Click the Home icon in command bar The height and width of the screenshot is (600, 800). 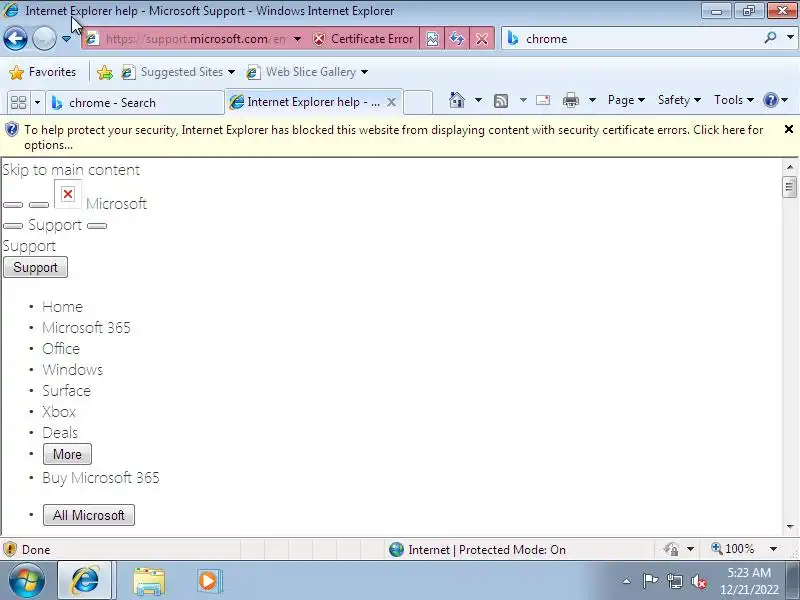pyautogui.click(x=457, y=100)
